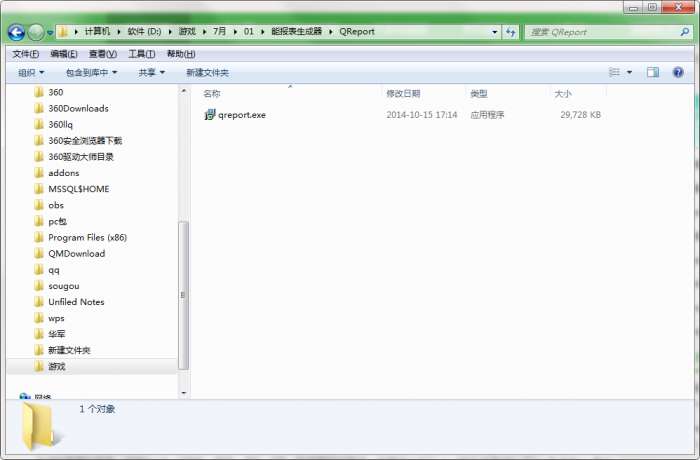Click the navigation pane scrollbar thumb
The width and height of the screenshot is (700, 460).
[183, 295]
